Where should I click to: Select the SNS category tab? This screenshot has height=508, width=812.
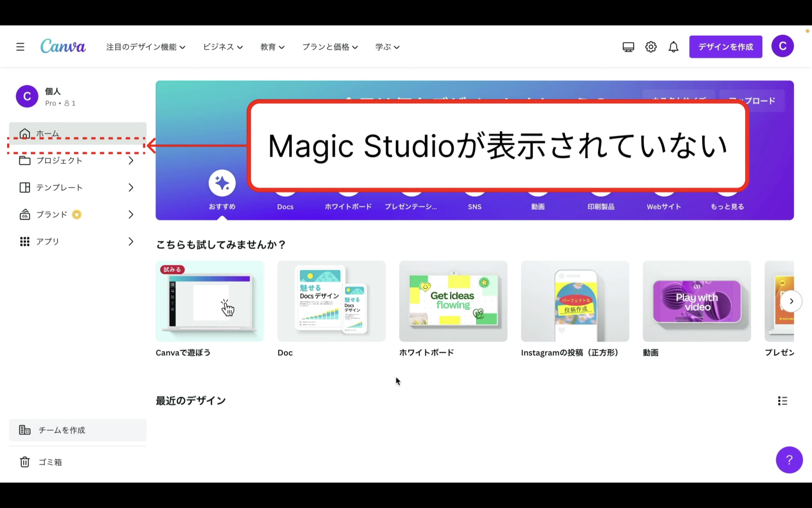coord(475,207)
